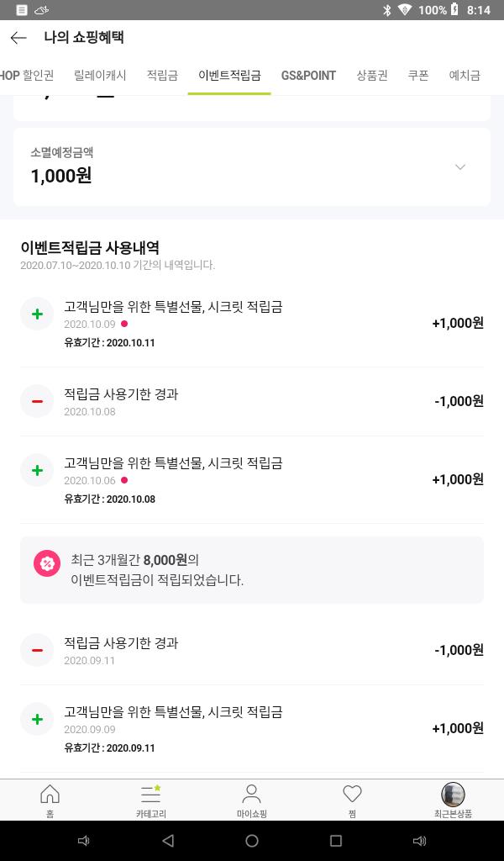Image resolution: width=504 pixels, height=861 pixels.
Task: Select the 상품권 tab
Action: pos(372,76)
